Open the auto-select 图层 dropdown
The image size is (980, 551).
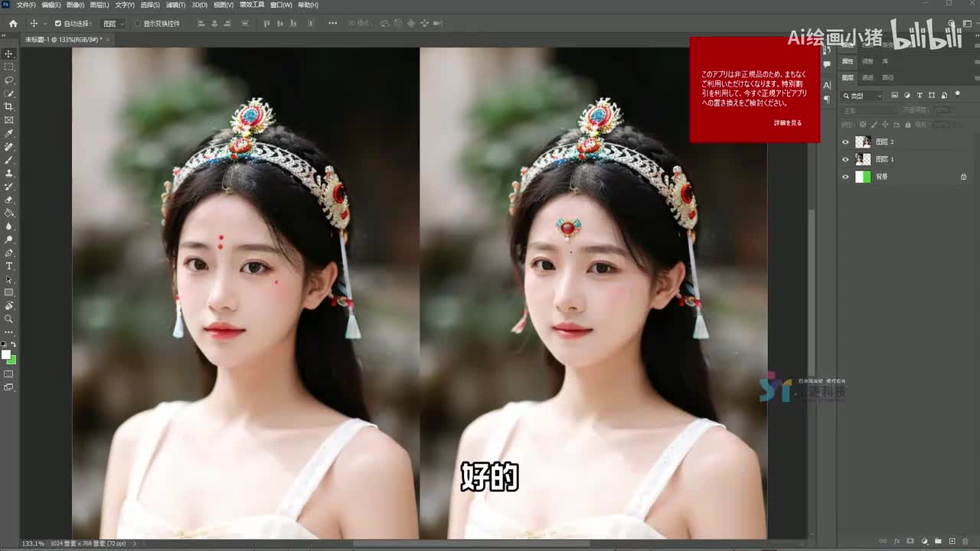coord(113,24)
